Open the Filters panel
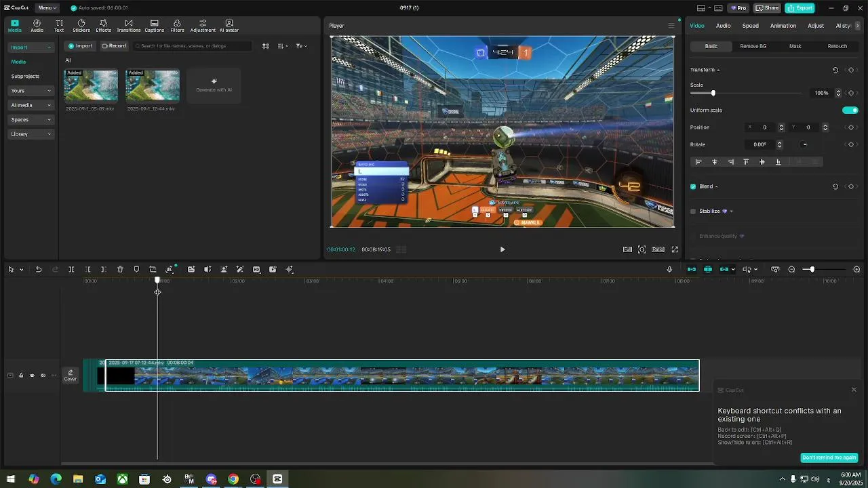Viewport: 868px width, 488px height. (x=177, y=26)
